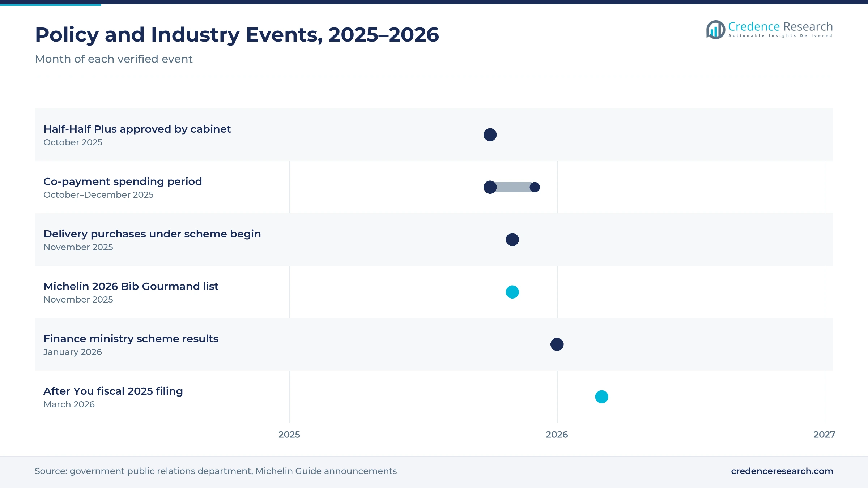Click the chart title 'Policy and Industry Events, 2025–2026'

click(x=237, y=35)
